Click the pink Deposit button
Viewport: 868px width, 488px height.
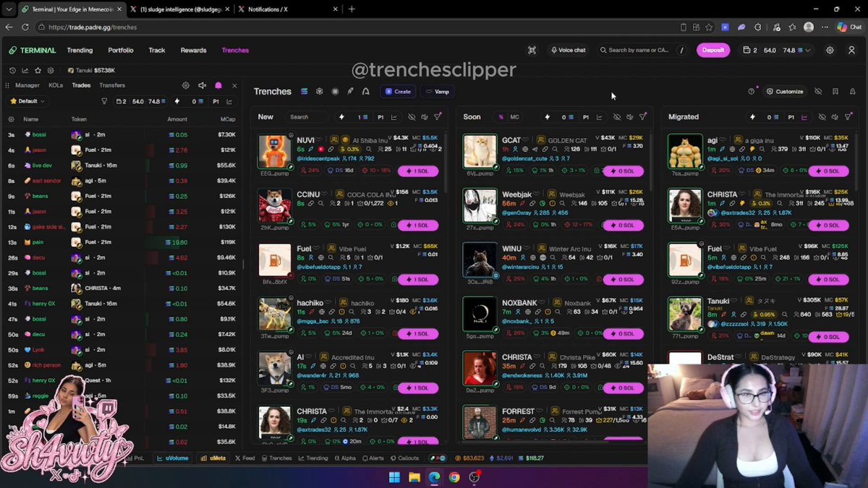[x=713, y=50]
